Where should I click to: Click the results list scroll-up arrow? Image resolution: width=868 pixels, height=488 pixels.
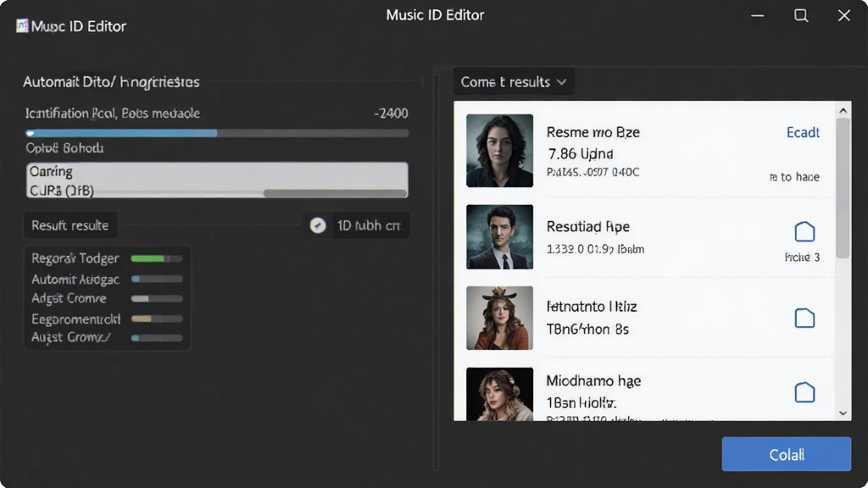pos(843,111)
